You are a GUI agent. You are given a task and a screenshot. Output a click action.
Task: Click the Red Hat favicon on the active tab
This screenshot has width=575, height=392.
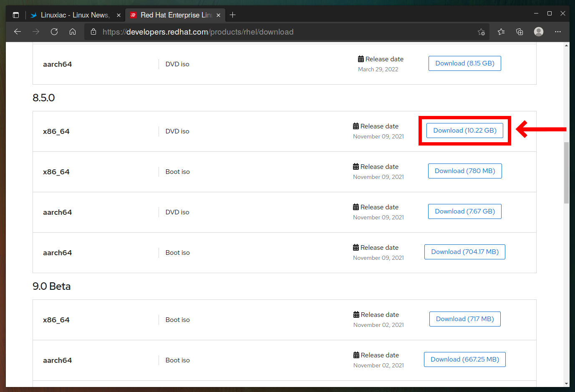click(x=133, y=15)
